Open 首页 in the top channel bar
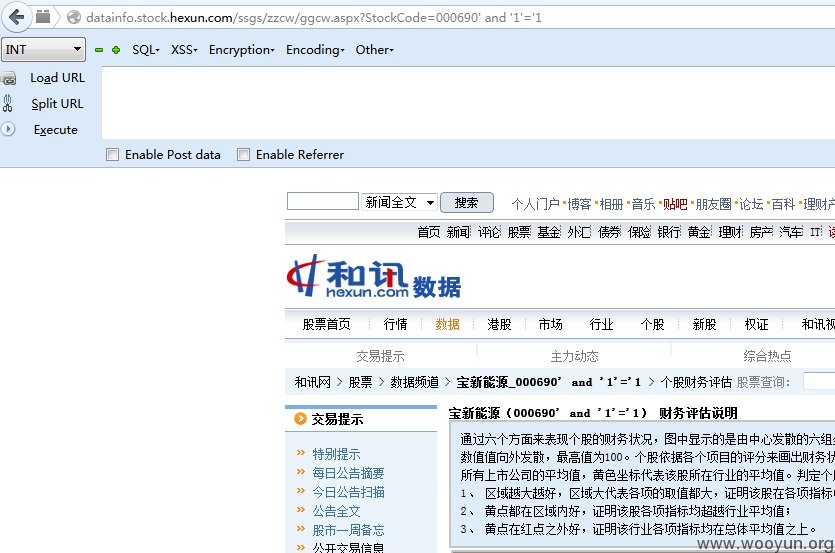Viewport: 835px width, 553px height. pyautogui.click(x=429, y=232)
